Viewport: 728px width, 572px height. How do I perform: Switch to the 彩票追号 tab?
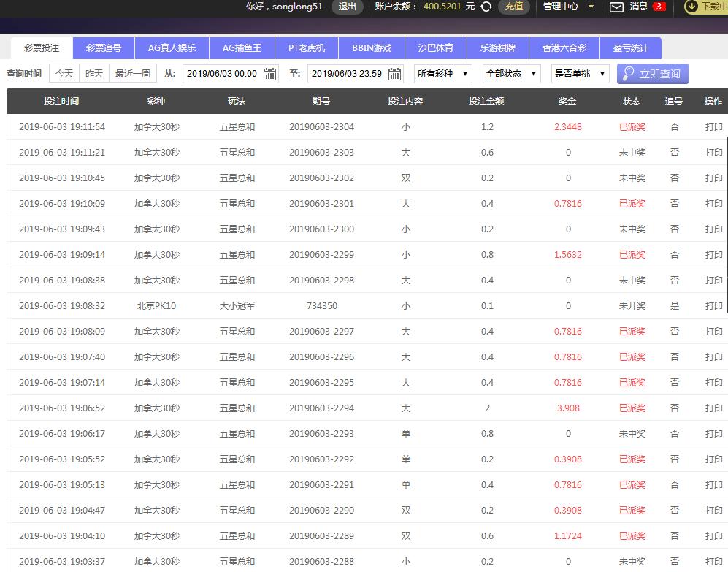tap(104, 48)
